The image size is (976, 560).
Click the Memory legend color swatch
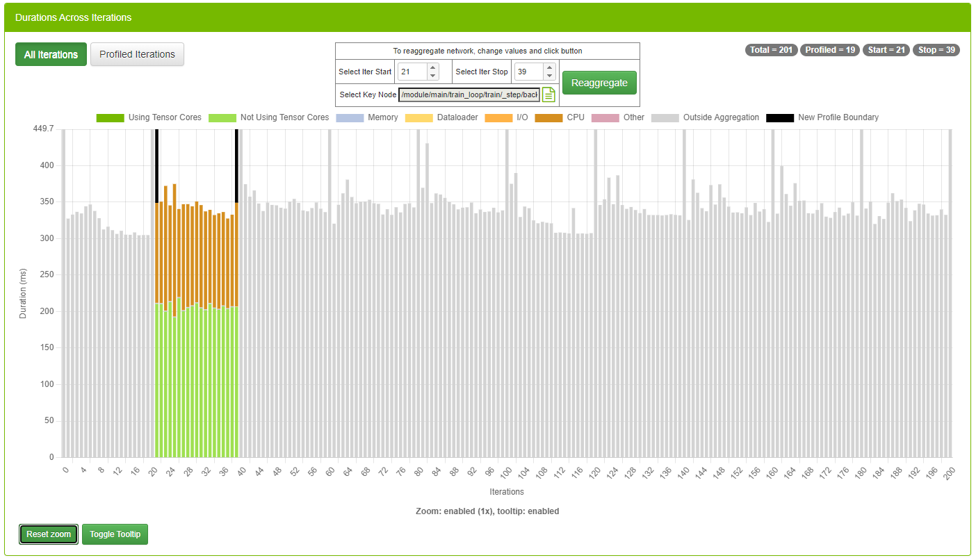[349, 117]
